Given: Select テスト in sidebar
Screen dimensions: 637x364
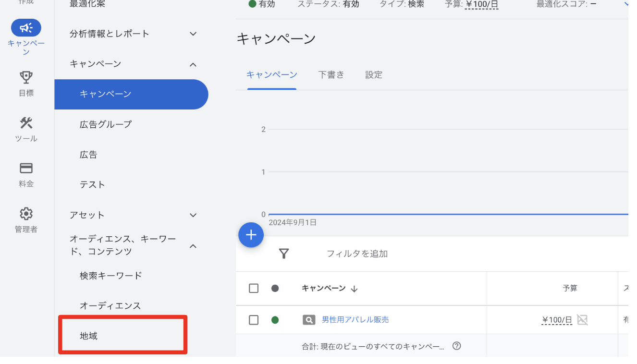Looking at the screenshot, I should click(x=92, y=185).
